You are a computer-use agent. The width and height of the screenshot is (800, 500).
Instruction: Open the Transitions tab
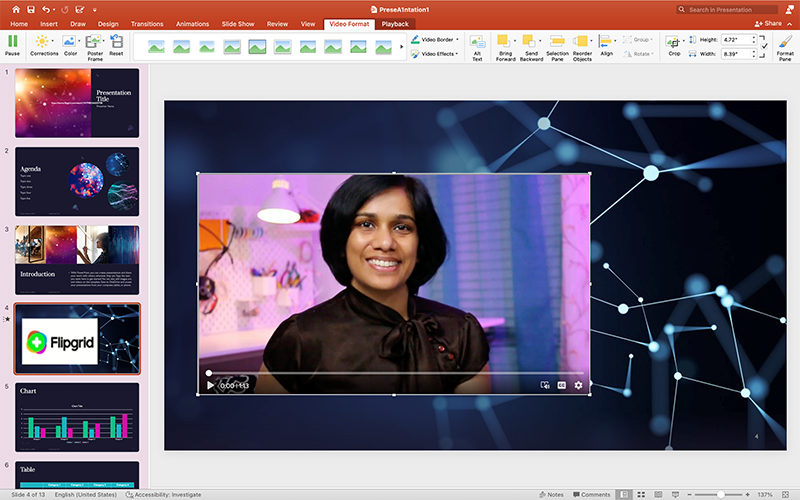click(x=147, y=24)
